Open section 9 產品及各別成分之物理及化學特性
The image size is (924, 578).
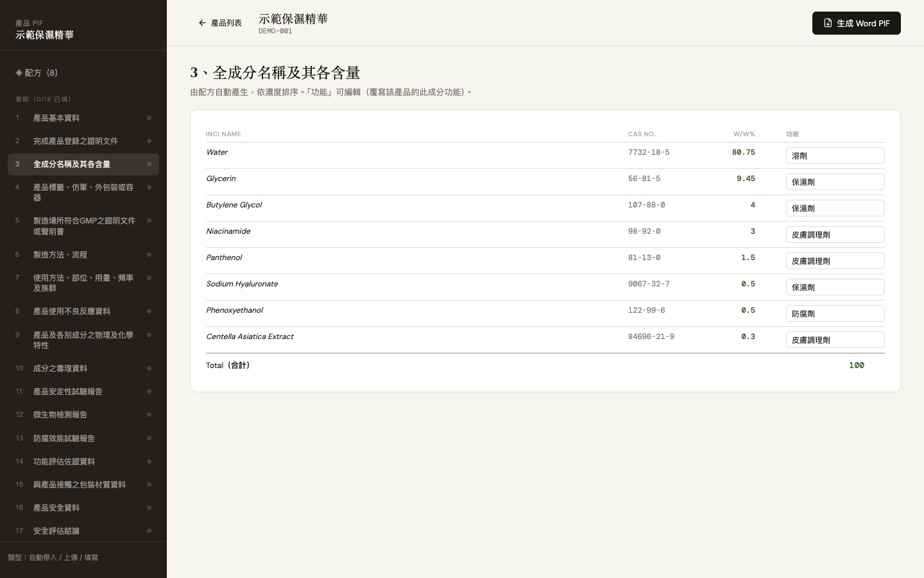83,340
